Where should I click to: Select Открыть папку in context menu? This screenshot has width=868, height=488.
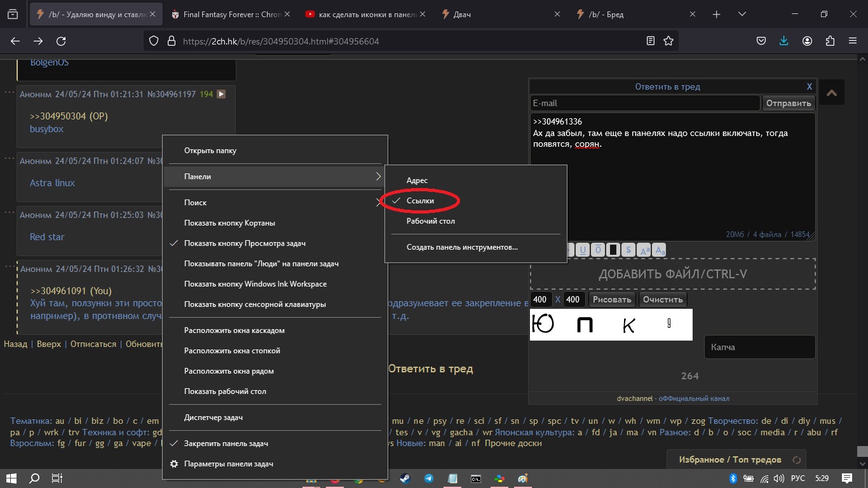276,151
